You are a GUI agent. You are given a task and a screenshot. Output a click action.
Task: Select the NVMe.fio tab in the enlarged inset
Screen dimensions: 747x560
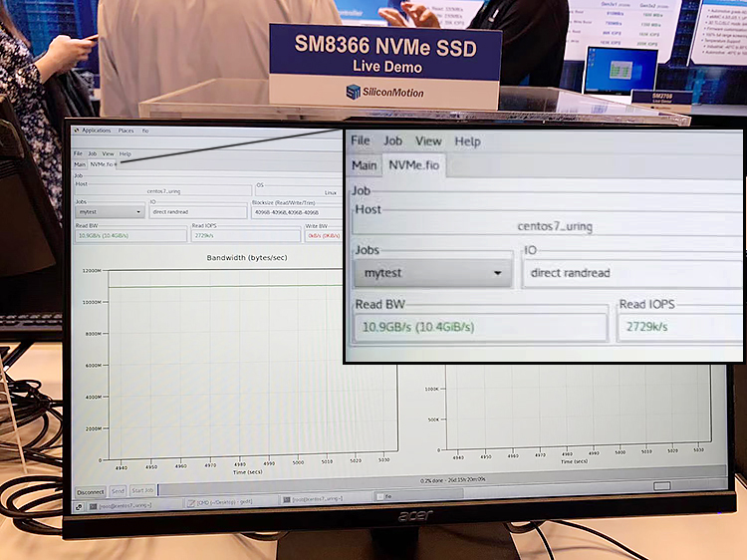tap(414, 165)
